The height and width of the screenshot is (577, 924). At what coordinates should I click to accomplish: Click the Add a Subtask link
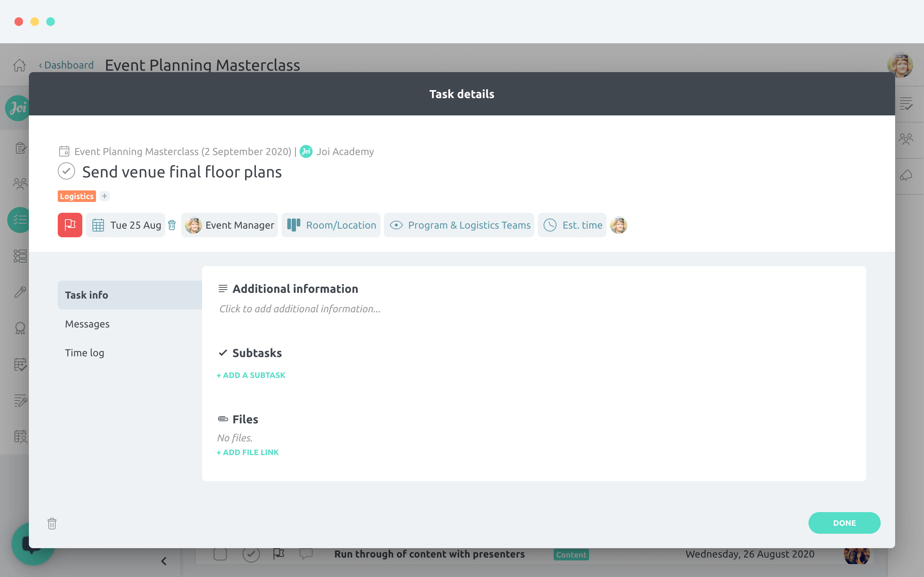point(251,375)
